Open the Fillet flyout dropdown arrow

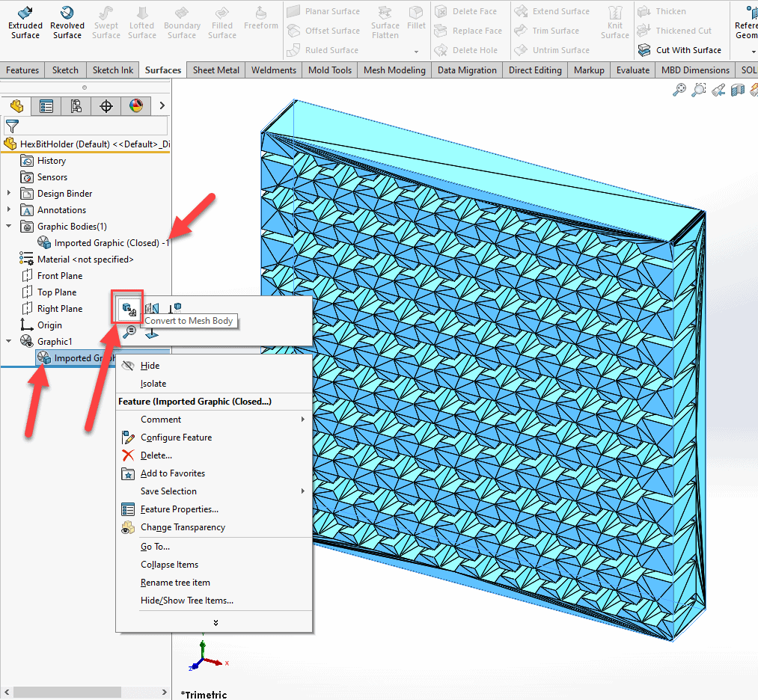pos(416,52)
